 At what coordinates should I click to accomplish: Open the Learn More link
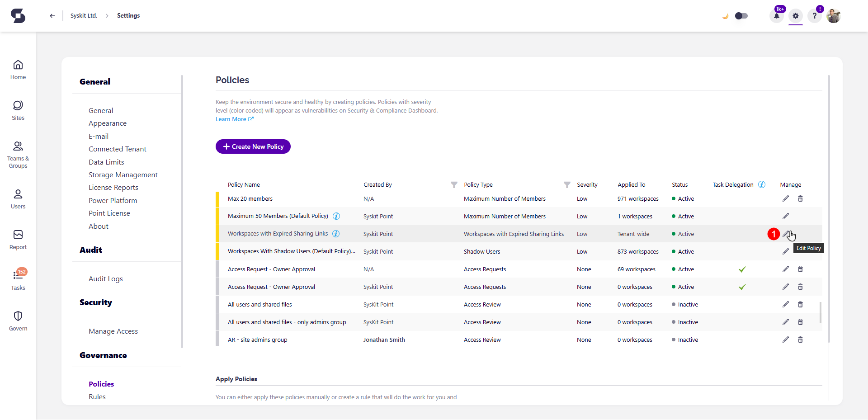point(231,119)
